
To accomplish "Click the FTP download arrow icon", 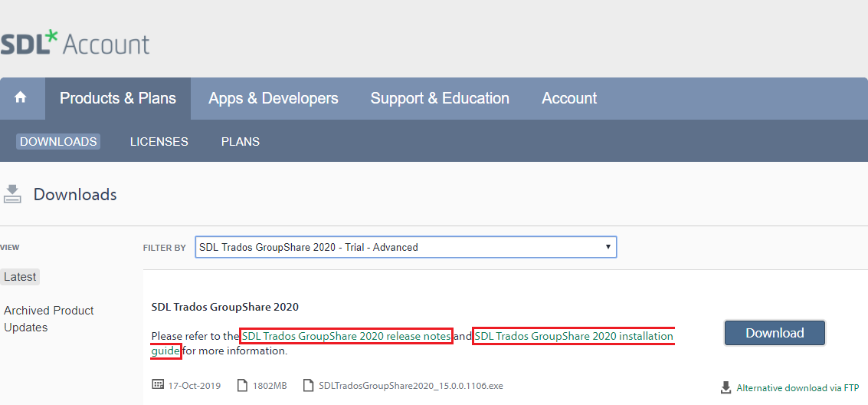I will pos(726,387).
